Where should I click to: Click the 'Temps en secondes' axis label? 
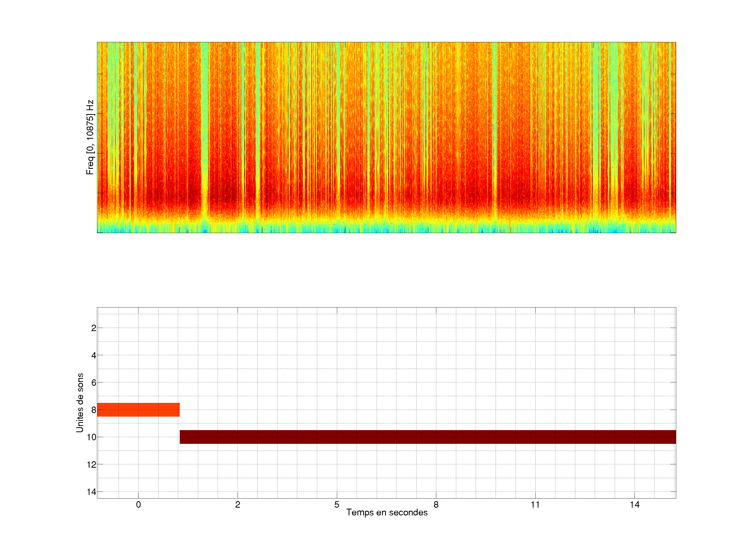pyautogui.click(x=387, y=512)
